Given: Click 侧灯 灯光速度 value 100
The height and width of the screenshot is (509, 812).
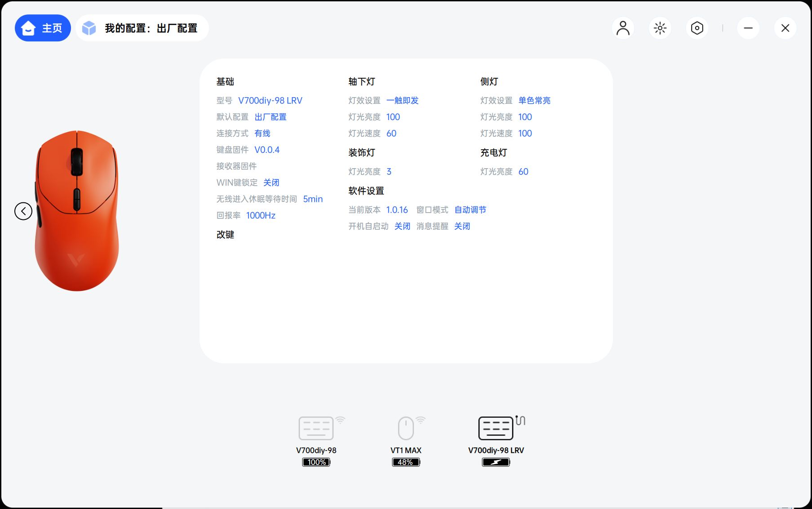Looking at the screenshot, I should click(525, 133).
